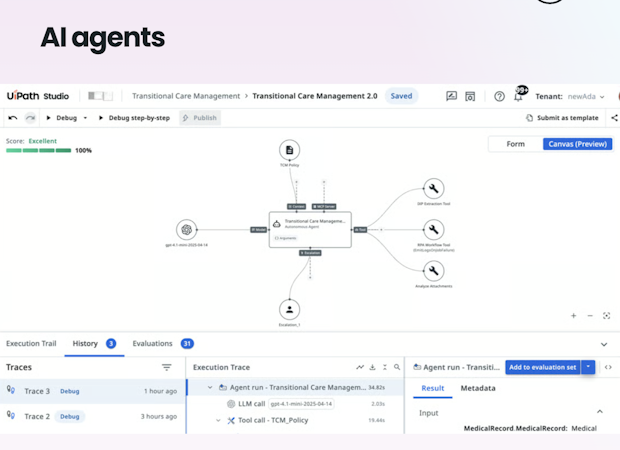Click the TCM Policy document node
The height and width of the screenshot is (450, 620).
289,150
